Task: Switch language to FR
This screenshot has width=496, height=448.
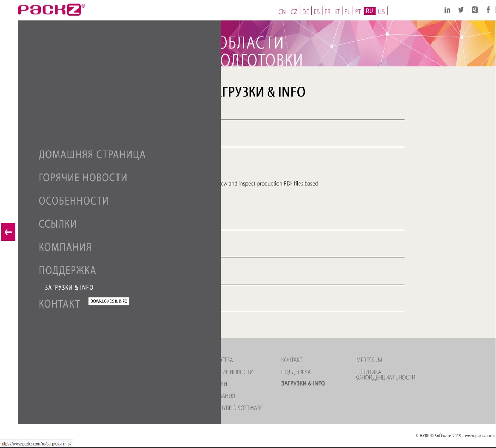Action: pyautogui.click(x=328, y=12)
